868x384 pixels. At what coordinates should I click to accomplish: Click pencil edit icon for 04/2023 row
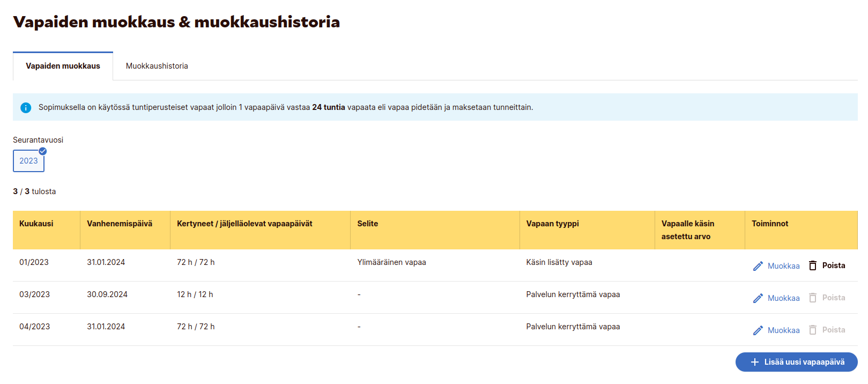tap(758, 330)
